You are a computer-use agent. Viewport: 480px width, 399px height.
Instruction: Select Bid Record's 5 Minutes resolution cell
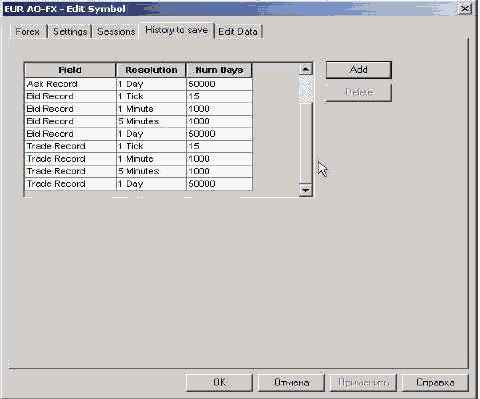tap(151, 121)
